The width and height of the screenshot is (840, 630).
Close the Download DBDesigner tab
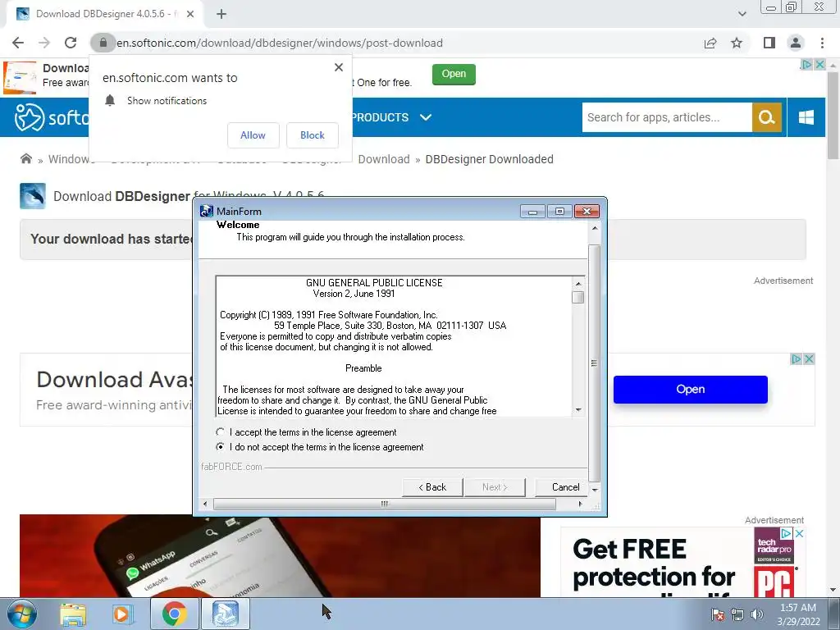190,15
